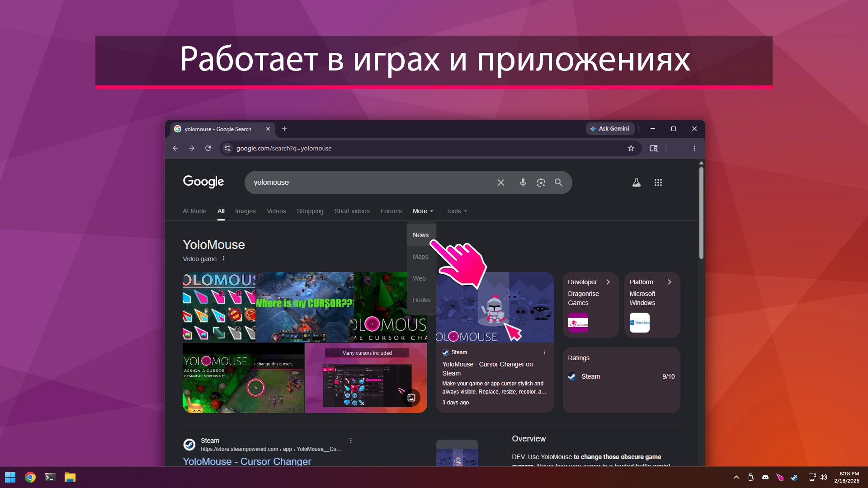This screenshot has width=868, height=488.
Task: Open options for Steam search result
Action: coord(351,441)
